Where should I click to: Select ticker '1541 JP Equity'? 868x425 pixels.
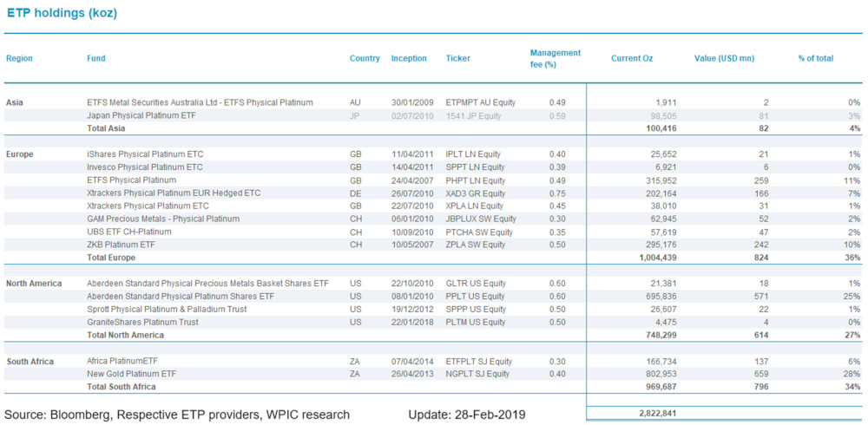[x=473, y=115]
